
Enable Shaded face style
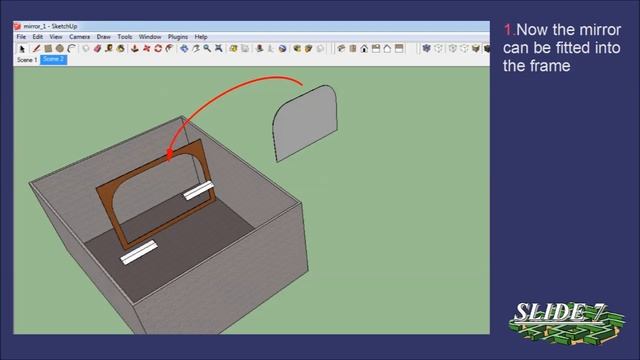coord(476,49)
